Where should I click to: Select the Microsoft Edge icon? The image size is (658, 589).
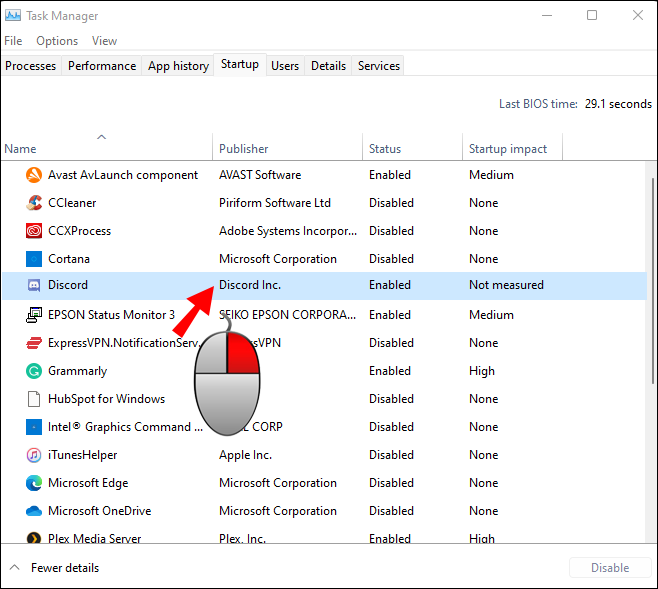coord(31,483)
